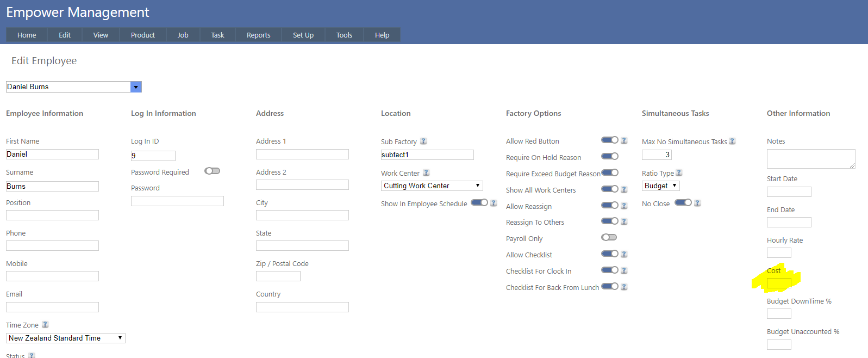Click help icon beside No Close toggle

pos(697,203)
